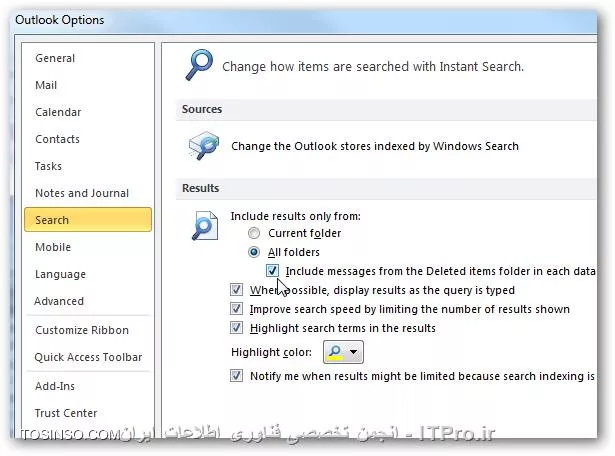Click the Instant Search magnifier icon

pos(199,65)
